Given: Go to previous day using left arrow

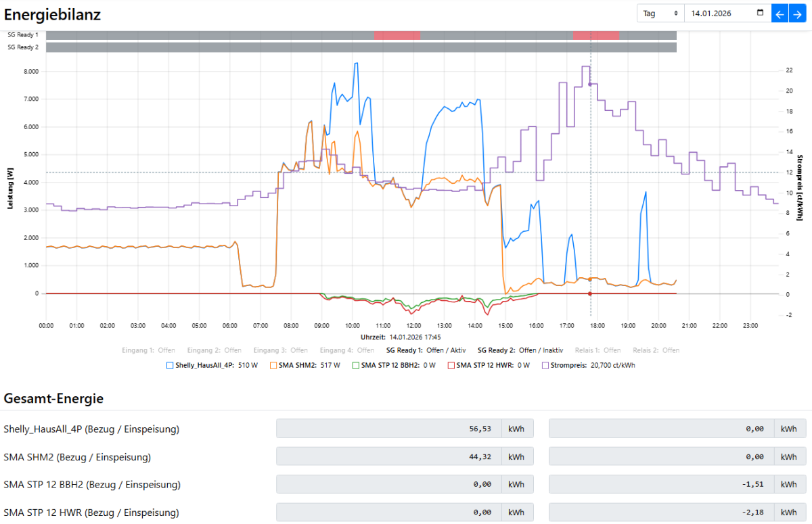Looking at the screenshot, I should pyautogui.click(x=780, y=14).
